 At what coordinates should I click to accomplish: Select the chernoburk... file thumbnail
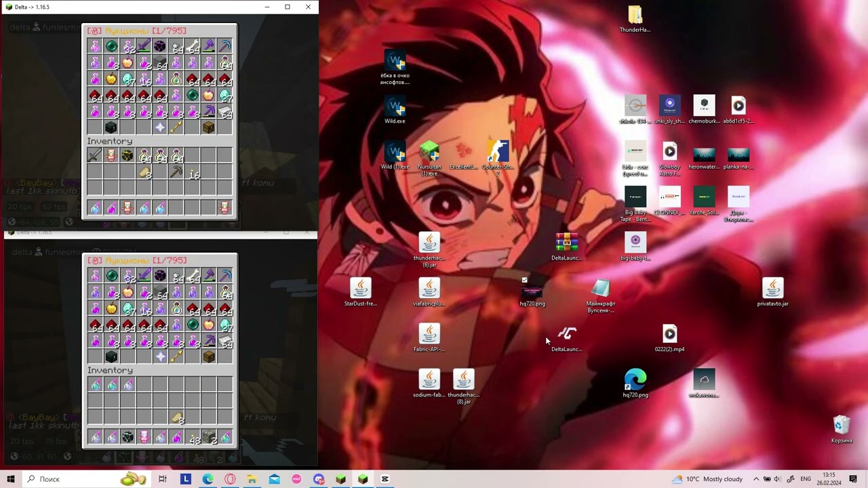coord(704,110)
